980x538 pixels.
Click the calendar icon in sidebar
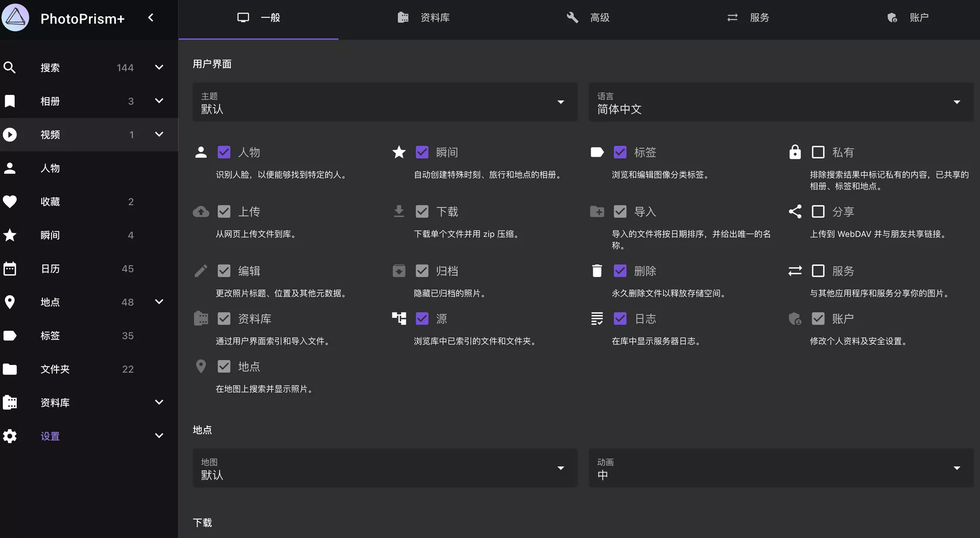pyautogui.click(x=10, y=269)
